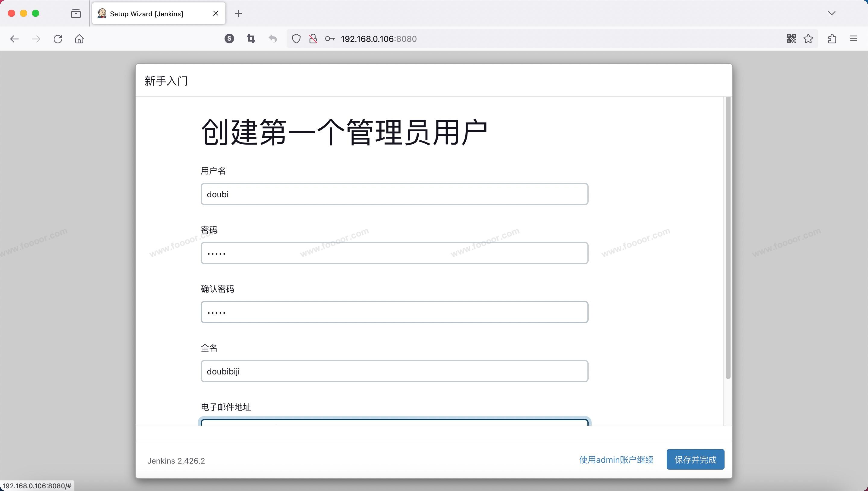Click the insecure connection lock icon

tap(313, 39)
